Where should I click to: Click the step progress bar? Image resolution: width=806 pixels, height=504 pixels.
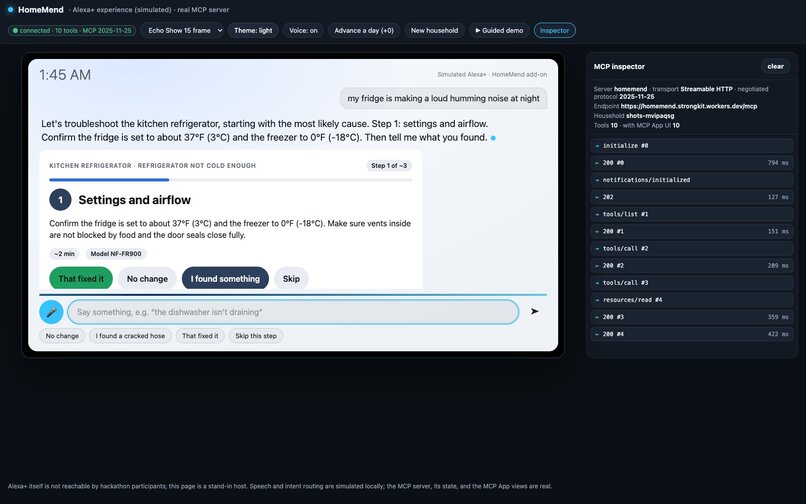(x=231, y=180)
